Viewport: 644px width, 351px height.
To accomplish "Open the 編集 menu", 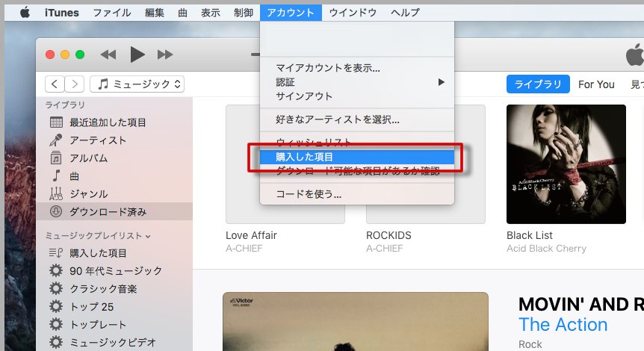I will (x=155, y=13).
